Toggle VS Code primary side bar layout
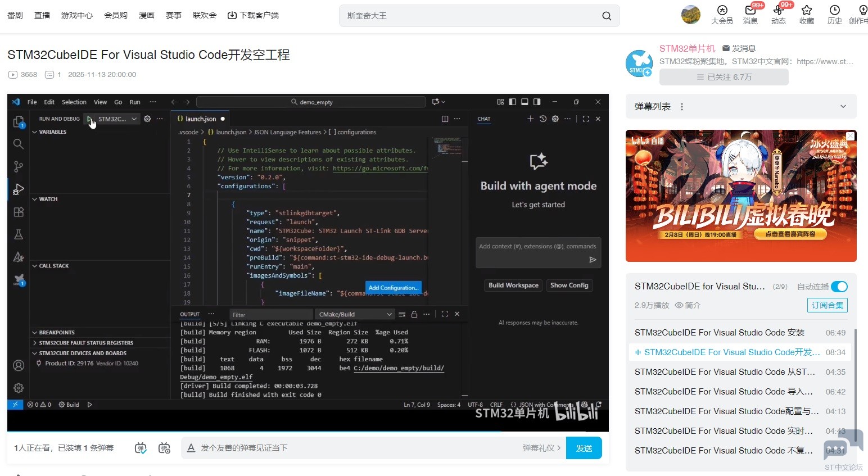Viewport: 868px width, 476px height. [512, 102]
